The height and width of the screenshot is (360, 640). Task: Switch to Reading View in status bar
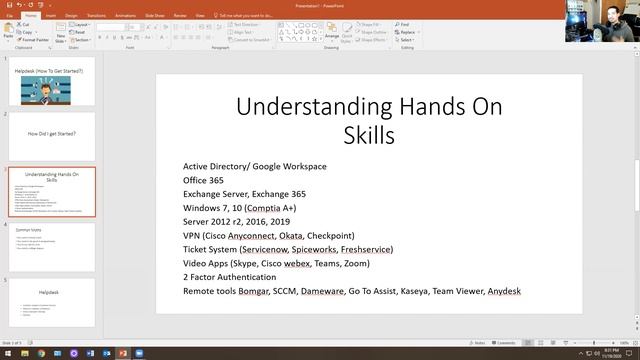pyautogui.click(x=553, y=343)
